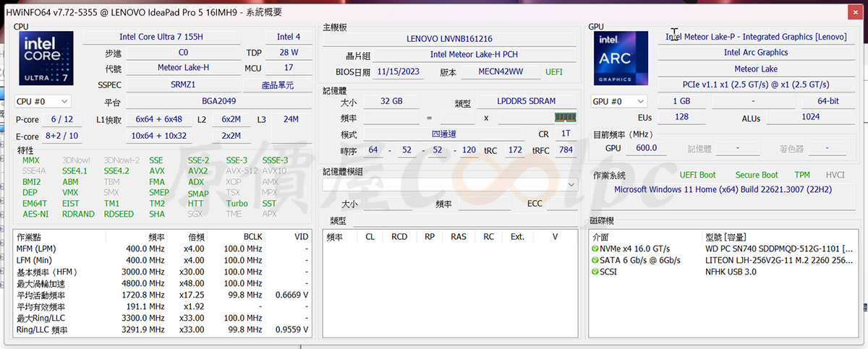Select the 最大渦輪加速 row
The height and width of the screenshot is (349, 868).
tap(163, 283)
